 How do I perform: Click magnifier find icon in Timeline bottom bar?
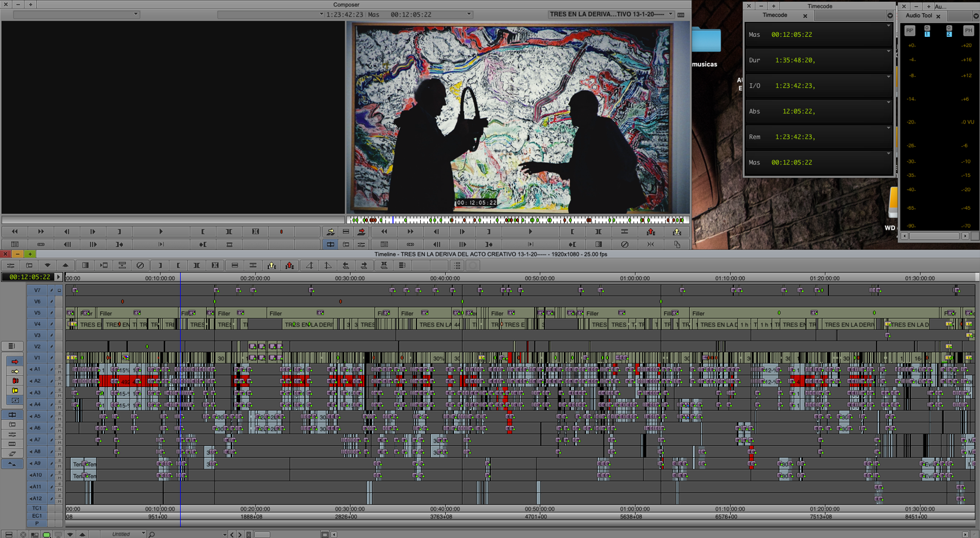pyautogui.click(x=152, y=534)
